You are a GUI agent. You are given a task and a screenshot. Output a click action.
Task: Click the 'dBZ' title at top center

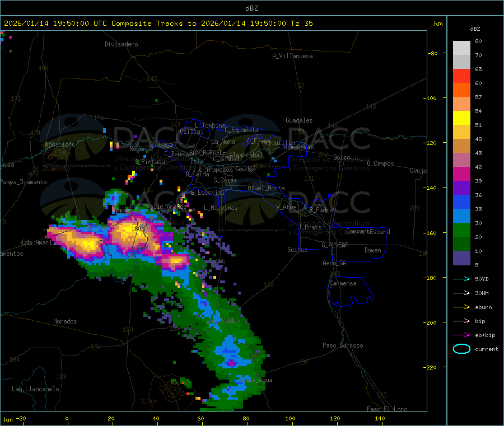[251, 8]
